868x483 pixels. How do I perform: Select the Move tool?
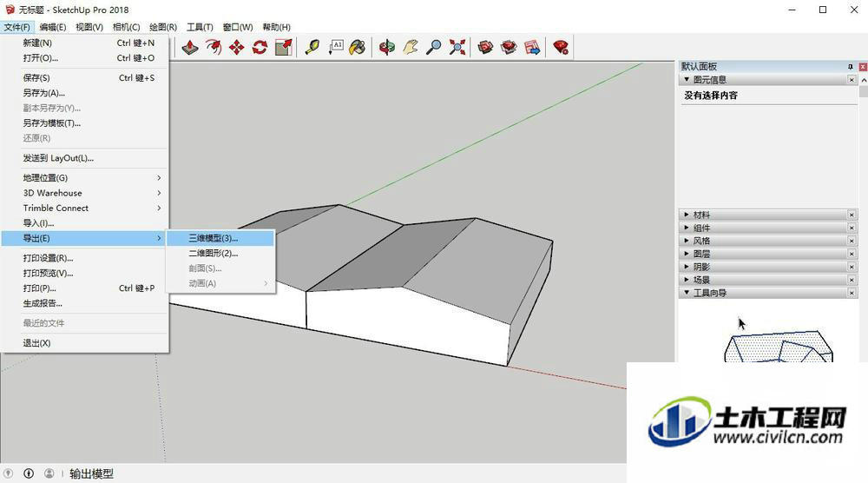[x=236, y=47]
